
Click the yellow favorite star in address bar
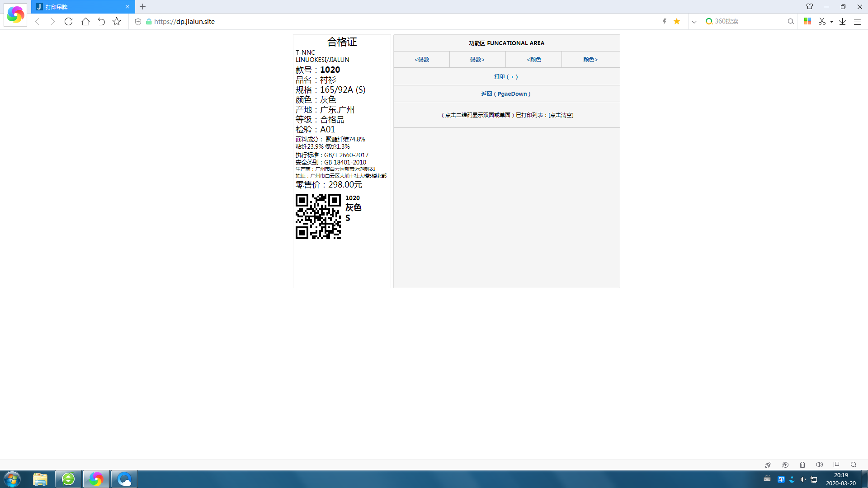tap(677, 21)
